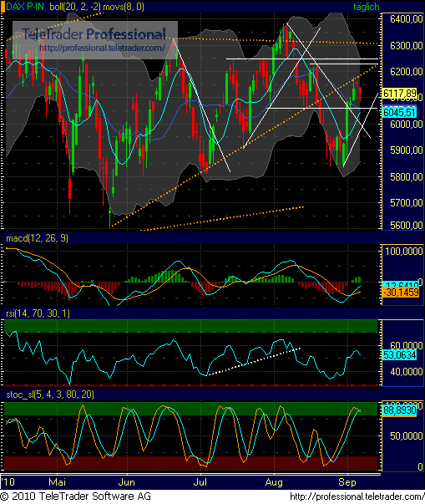Jump to Jun on the time axis
Viewport: 425px width, 504px height.
point(126,482)
